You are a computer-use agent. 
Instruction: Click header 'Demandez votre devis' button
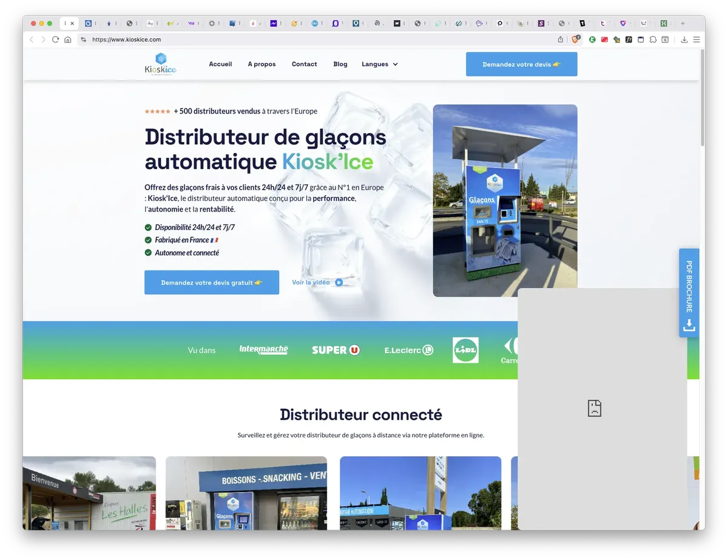coord(522,64)
